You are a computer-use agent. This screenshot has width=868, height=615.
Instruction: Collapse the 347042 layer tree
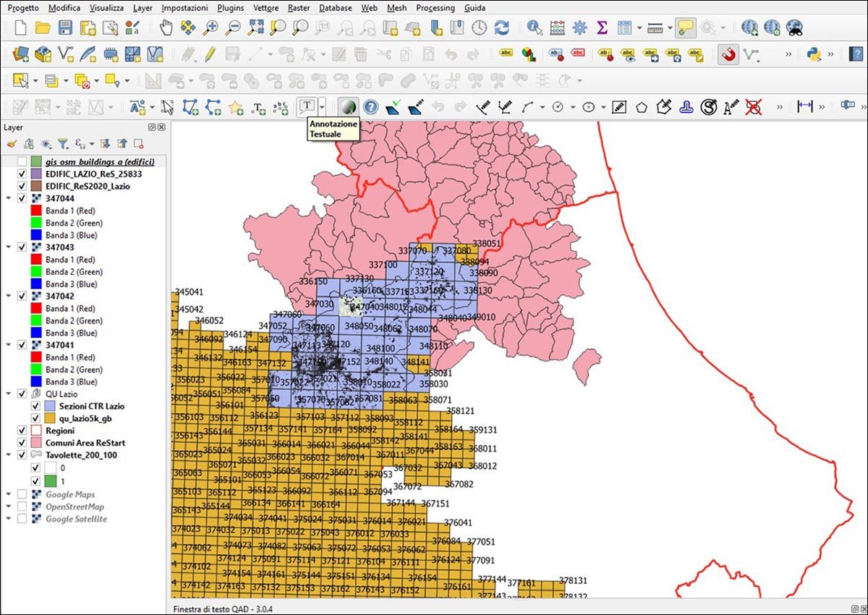(9, 296)
